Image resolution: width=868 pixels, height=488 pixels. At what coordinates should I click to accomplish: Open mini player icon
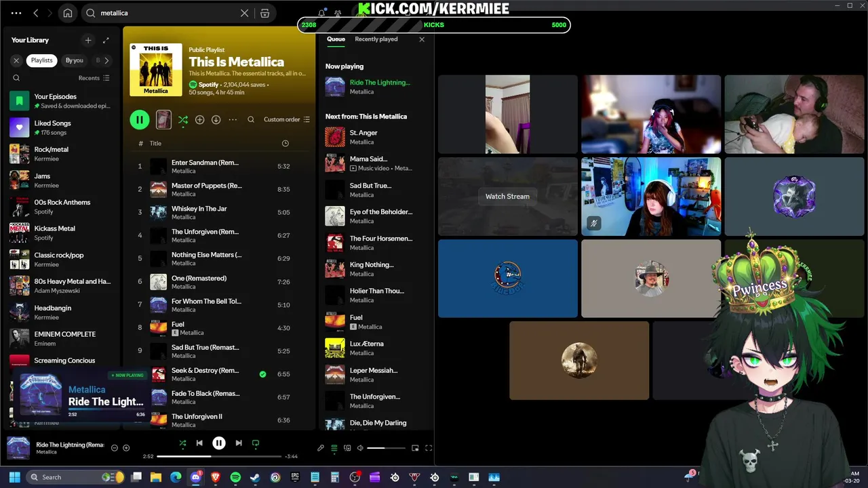coord(415,448)
